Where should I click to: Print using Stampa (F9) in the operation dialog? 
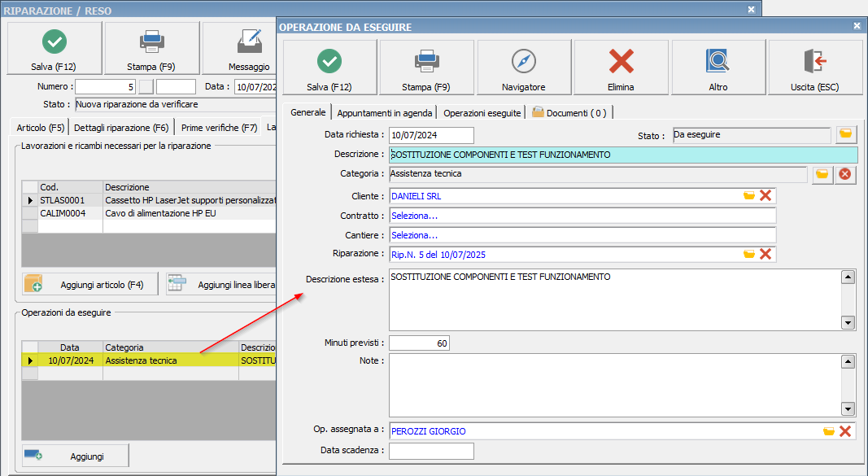425,68
